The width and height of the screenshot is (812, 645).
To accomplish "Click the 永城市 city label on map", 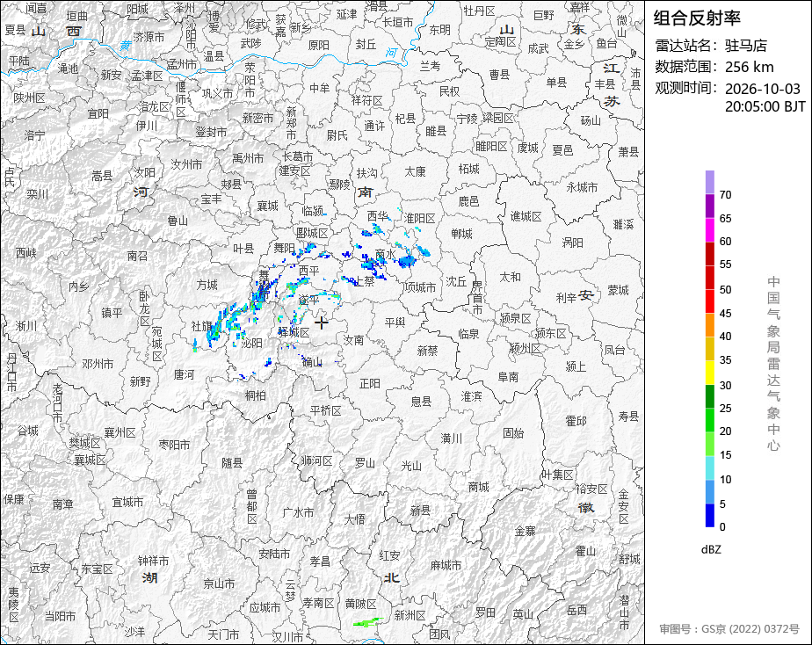I will 582,187.
